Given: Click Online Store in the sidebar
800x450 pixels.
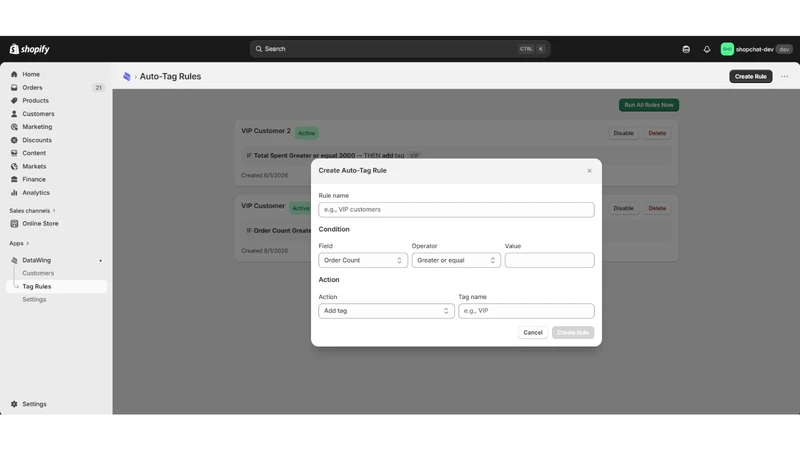Looking at the screenshot, I should pyautogui.click(x=40, y=223).
